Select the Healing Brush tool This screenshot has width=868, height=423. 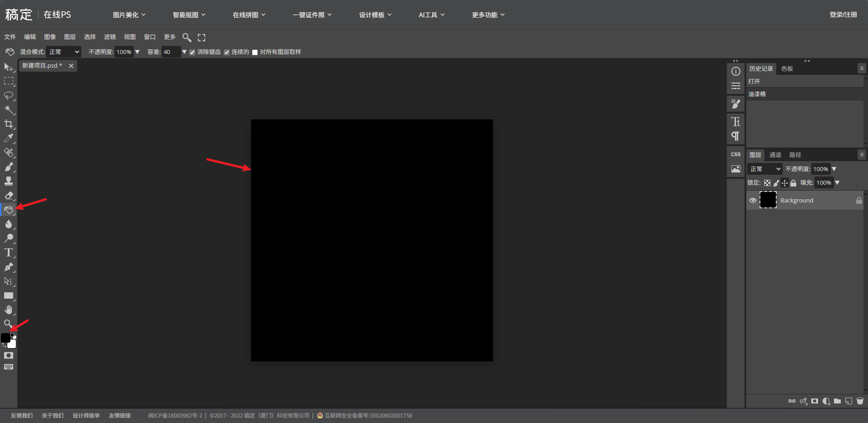point(9,152)
